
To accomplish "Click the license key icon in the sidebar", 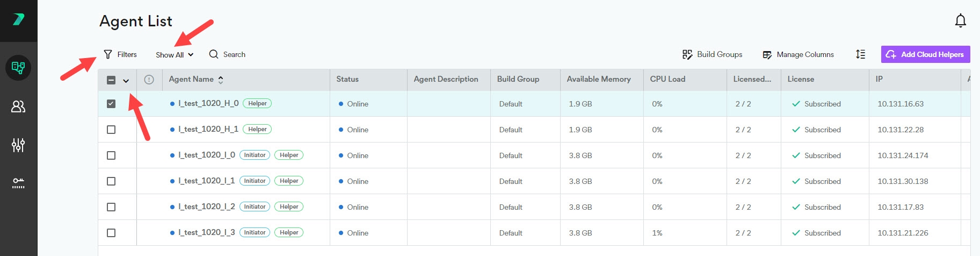I will coord(18,183).
